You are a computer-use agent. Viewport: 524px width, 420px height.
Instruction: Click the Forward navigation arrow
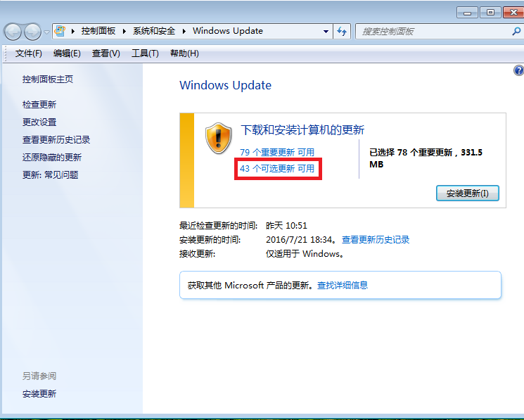[32, 32]
